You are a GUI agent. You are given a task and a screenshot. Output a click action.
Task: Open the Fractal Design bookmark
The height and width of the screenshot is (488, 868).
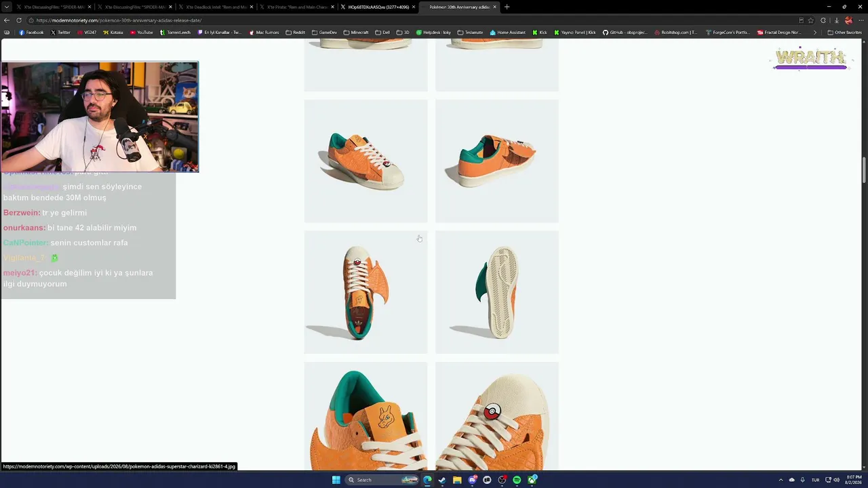(780, 33)
